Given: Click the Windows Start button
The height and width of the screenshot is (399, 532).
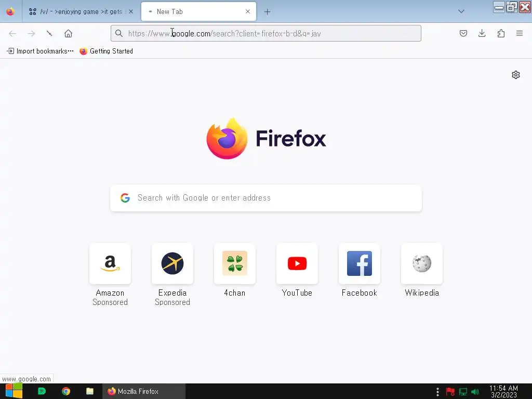Looking at the screenshot, I should point(14,391).
